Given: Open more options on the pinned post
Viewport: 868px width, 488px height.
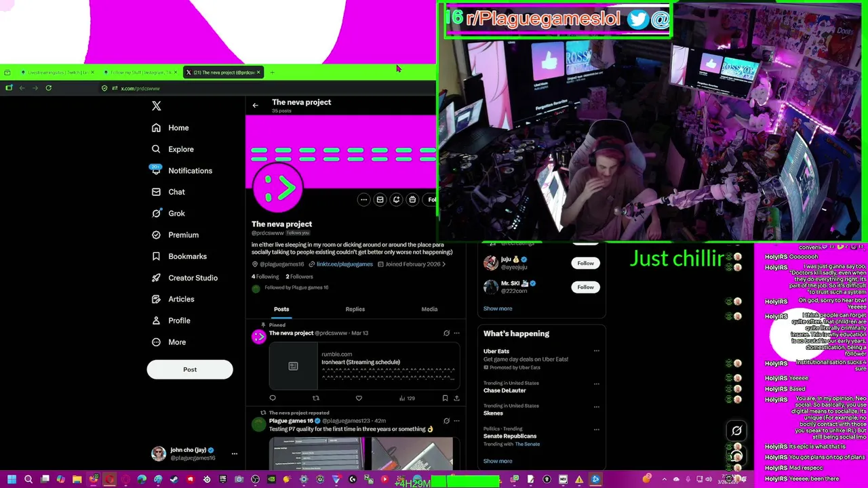Looking at the screenshot, I should [456, 333].
